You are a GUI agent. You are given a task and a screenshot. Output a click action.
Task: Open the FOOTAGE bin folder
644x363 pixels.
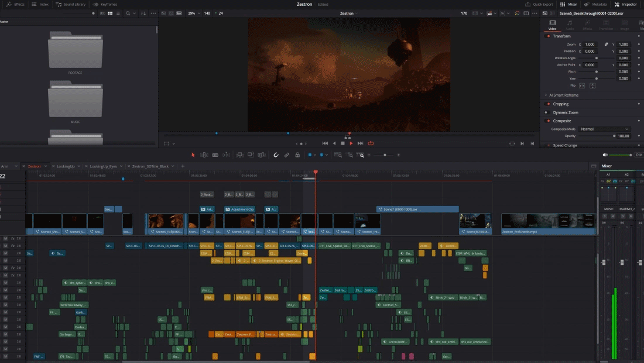75,50
